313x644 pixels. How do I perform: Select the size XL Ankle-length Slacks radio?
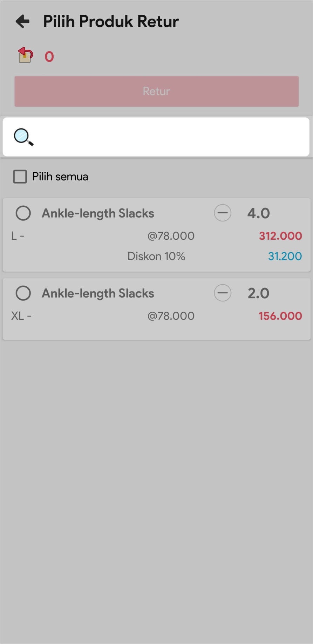(23, 293)
